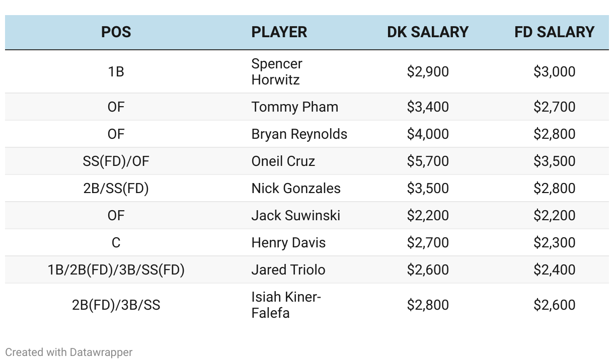Click the POS column header
The width and height of the screenshot is (614, 364).
pyautogui.click(x=116, y=32)
